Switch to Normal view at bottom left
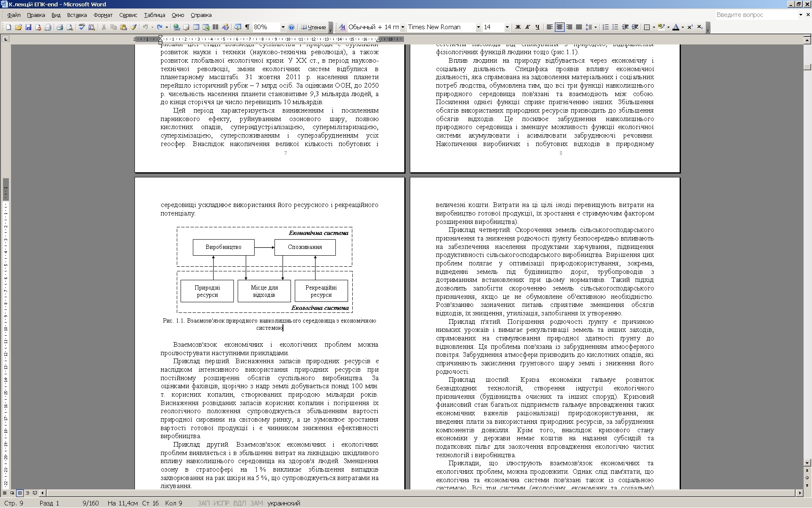 pyautogui.click(x=5, y=493)
